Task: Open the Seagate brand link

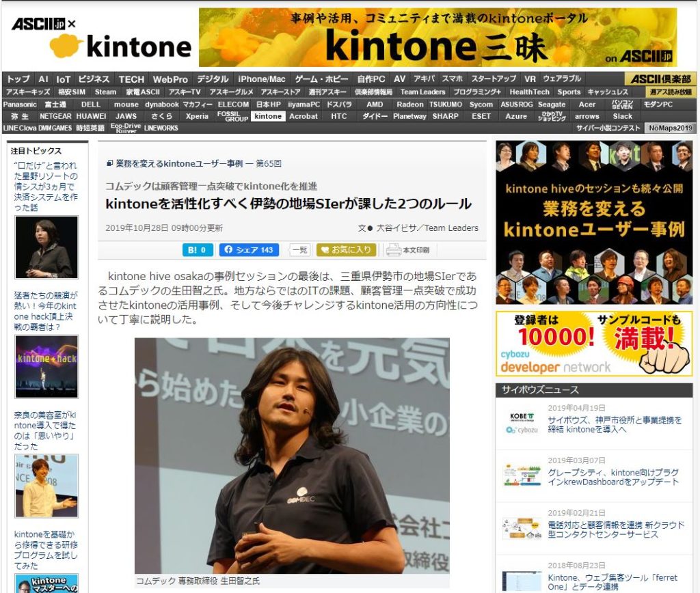Action: [552, 105]
